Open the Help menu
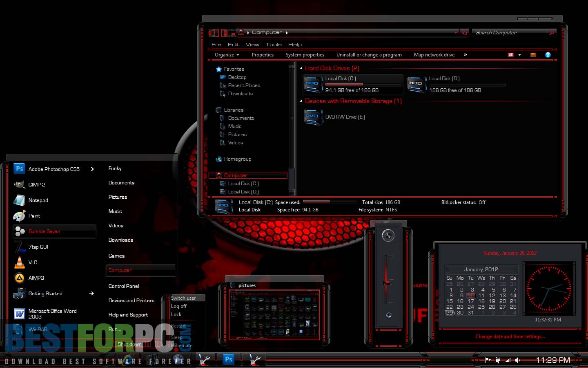588x368 pixels. [295, 45]
